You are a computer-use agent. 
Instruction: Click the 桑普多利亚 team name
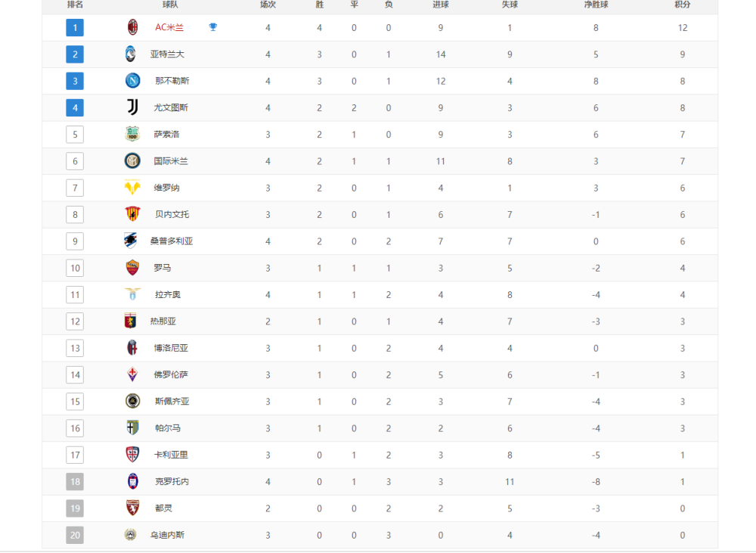point(171,241)
